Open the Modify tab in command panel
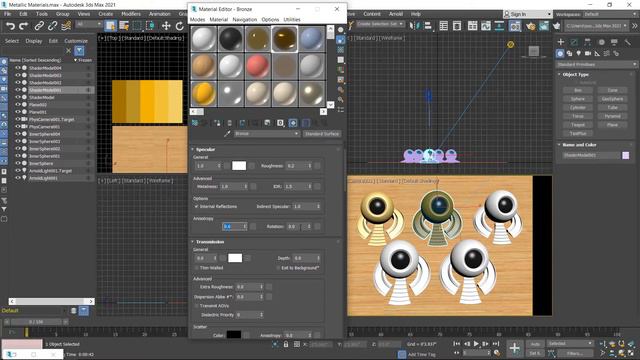This screenshot has width=640, height=360. pos(574,42)
